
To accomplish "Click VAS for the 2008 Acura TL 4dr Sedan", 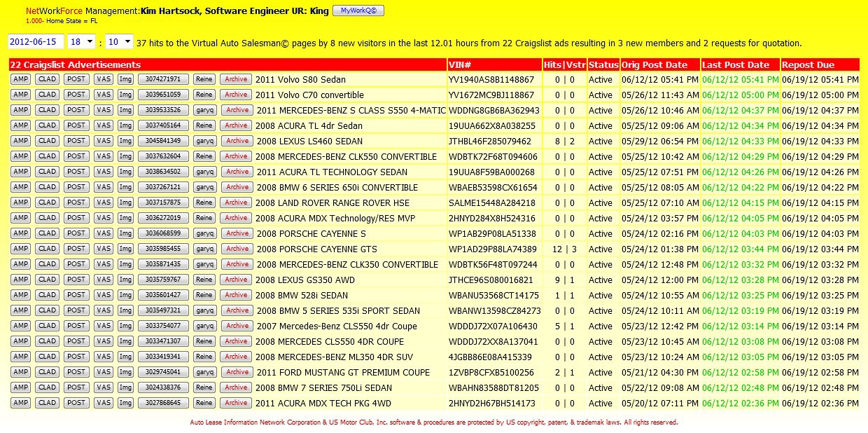I will [x=104, y=125].
